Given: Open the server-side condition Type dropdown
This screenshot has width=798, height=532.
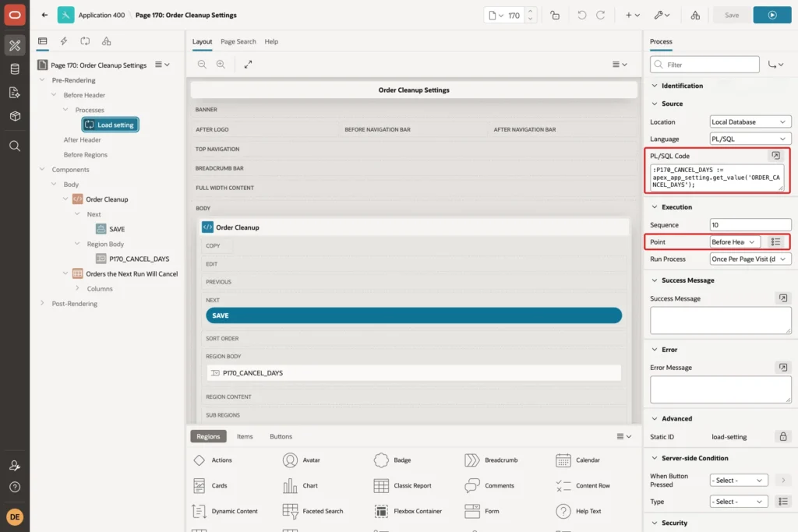Looking at the screenshot, I should pyautogui.click(x=739, y=502).
